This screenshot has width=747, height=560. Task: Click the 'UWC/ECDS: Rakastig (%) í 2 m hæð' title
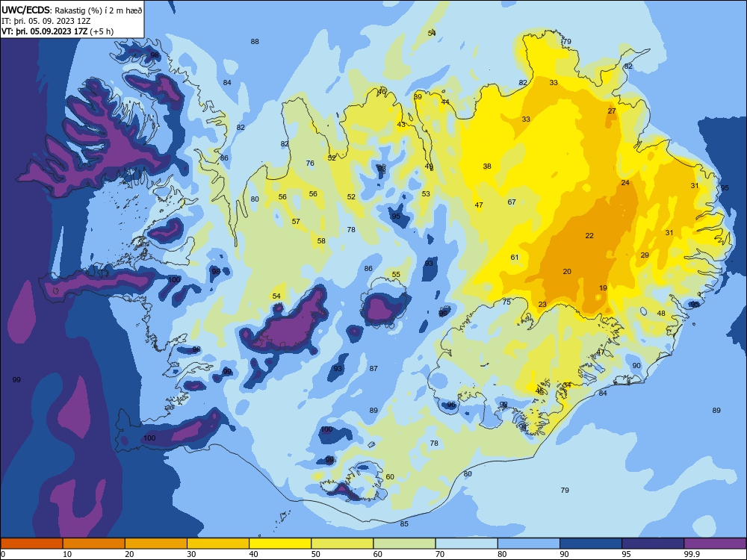point(72,10)
